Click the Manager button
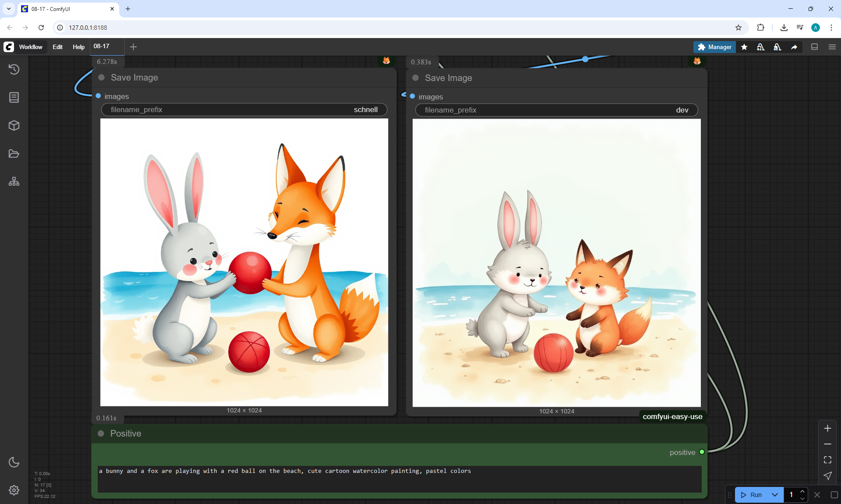Image resolution: width=841 pixels, height=504 pixels. click(x=714, y=47)
